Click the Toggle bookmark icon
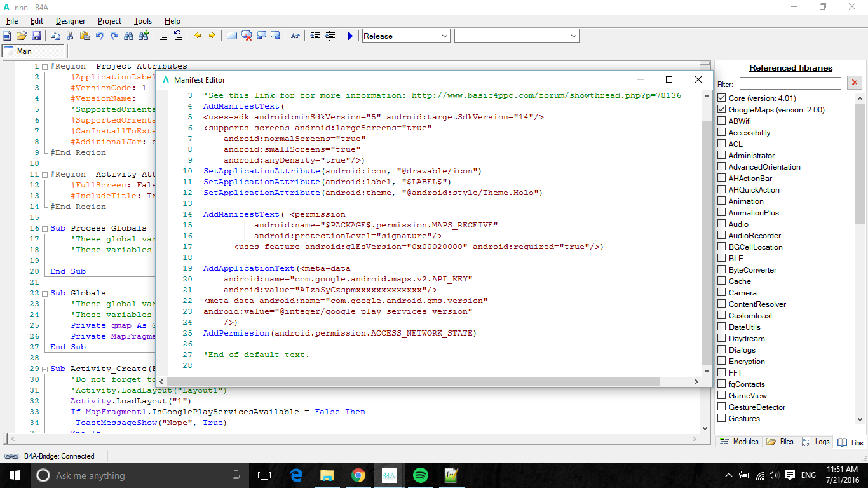Image resolution: width=868 pixels, height=488 pixels. point(232,36)
